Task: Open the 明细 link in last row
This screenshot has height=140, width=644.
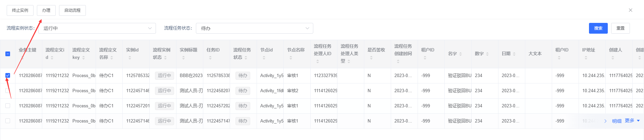Action: 616,121
